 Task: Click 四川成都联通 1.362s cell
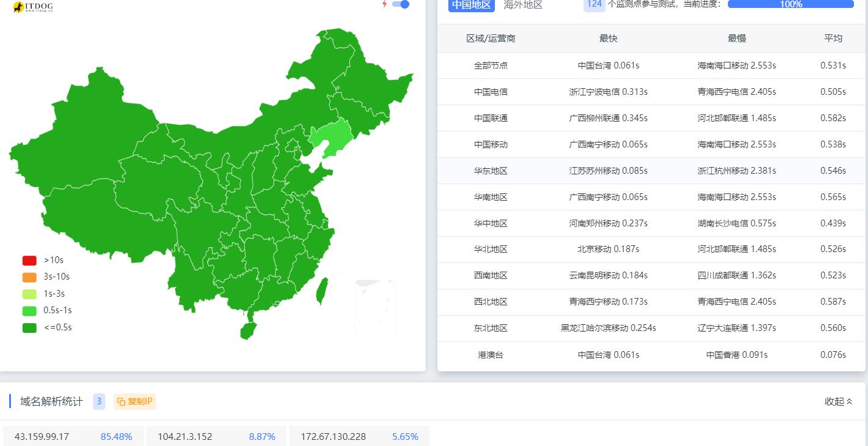[736, 275]
